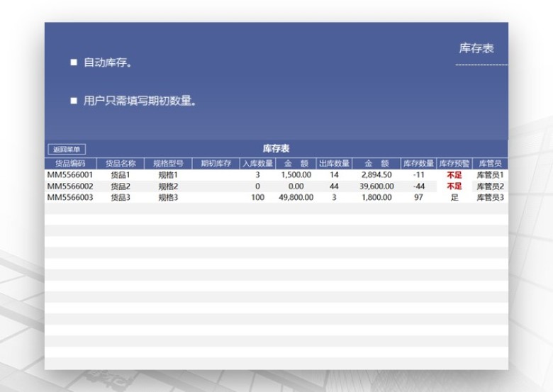The height and width of the screenshot is (392, 553).
Task: Click the 规格2 cell
Action: point(168,186)
